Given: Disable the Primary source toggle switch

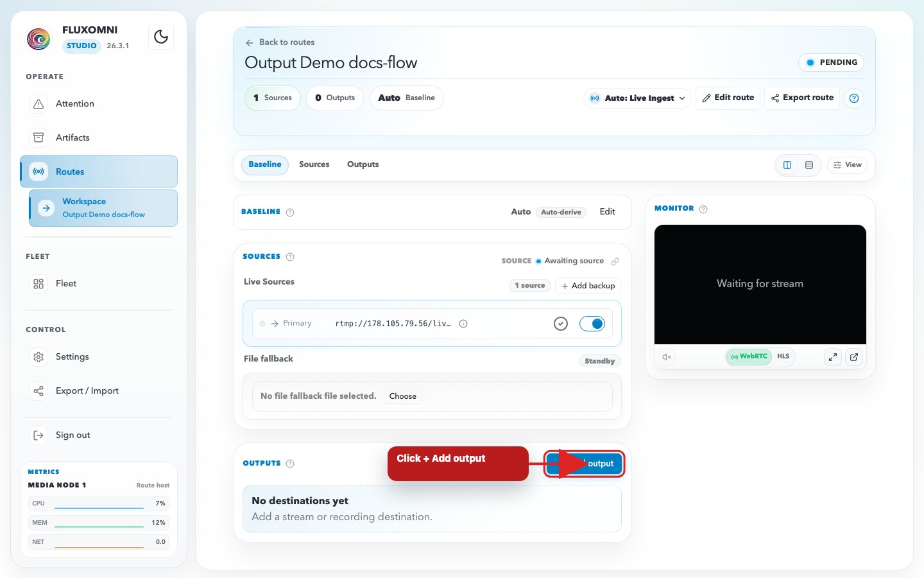Looking at the screenshot, I should (592, 324).
